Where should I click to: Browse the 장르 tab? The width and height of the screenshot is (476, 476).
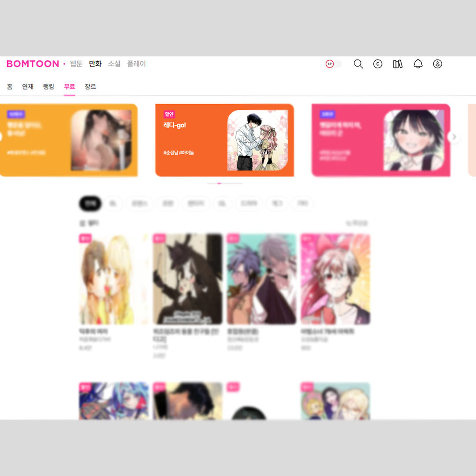(x=90, y=86)
